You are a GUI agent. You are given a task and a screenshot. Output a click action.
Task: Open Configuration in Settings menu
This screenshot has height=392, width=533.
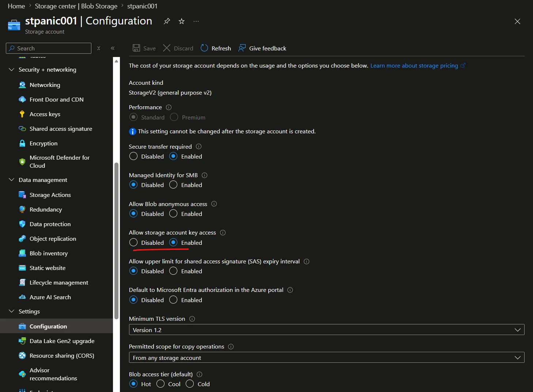coord(56,326)
